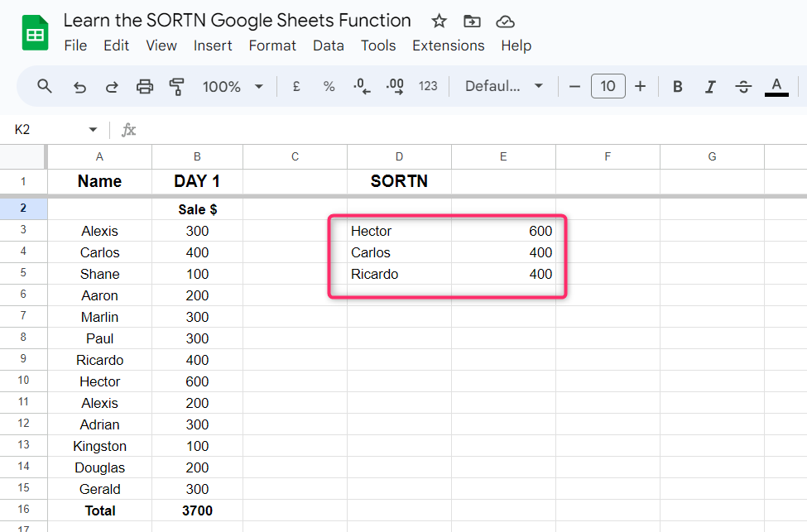
Task: Click the move to folder icon
Action: pyautogui.click(x=472, y=21)
